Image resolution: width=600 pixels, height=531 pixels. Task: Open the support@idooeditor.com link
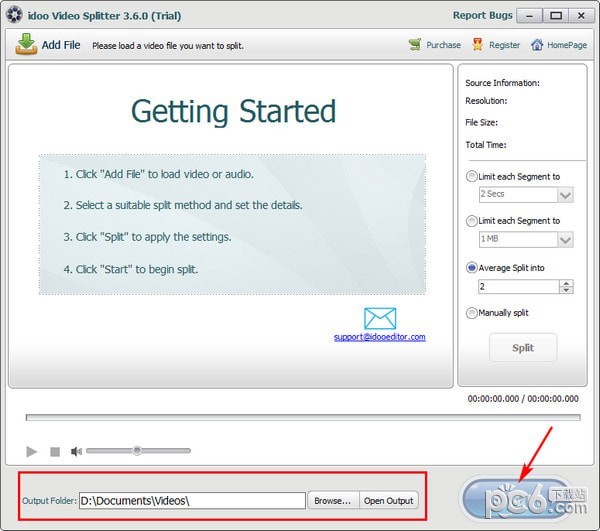click(380, 337)
